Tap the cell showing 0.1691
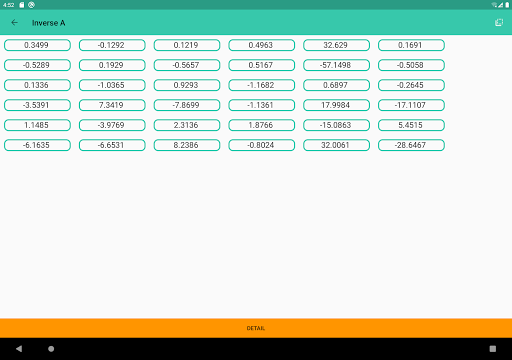The image size is (512, 360). (x=411, y=45)
